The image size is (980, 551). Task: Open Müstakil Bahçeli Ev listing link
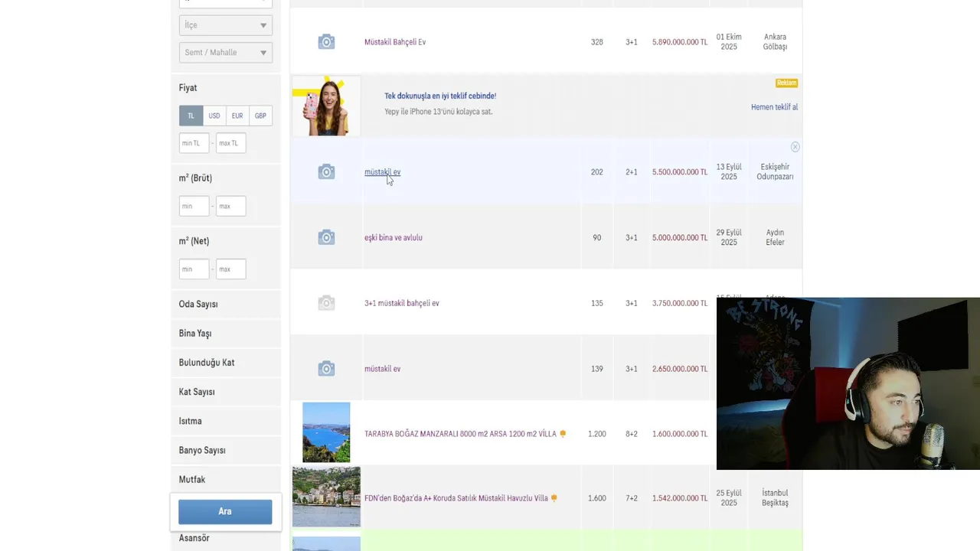pos(395,42)
